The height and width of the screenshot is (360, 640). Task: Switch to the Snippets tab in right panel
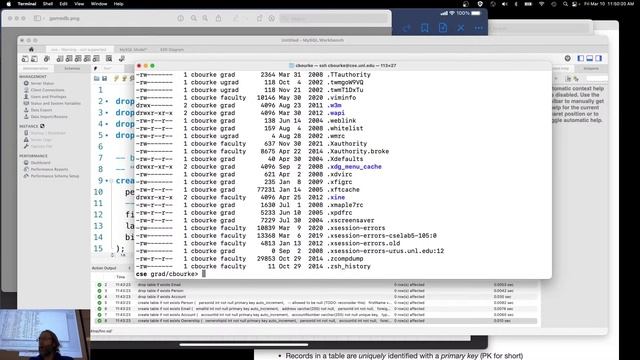coord(591,68)
